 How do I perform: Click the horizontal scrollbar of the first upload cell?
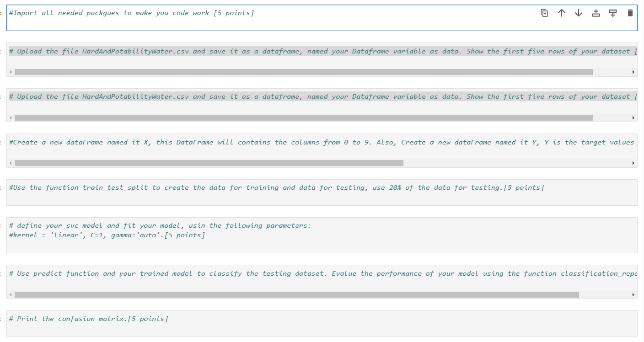pos(302,72)
